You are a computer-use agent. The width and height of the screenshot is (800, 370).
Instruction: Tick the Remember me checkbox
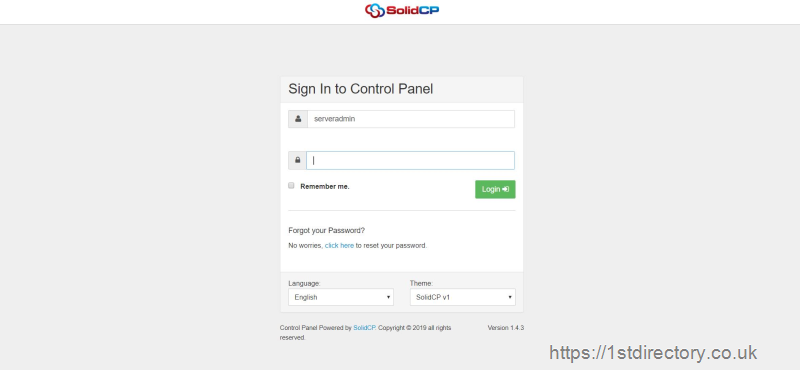point(291,185)
